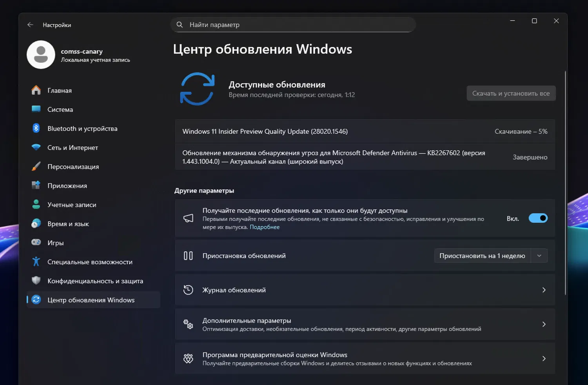Select the Система sidebar icon
The image size is (588, 385).
point(36,109)
